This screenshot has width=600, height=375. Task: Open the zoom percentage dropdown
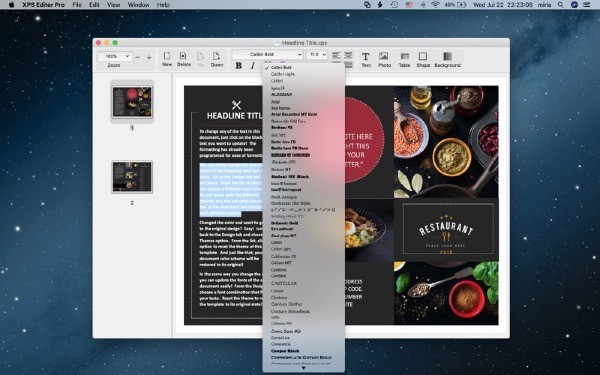pos(115,56)
